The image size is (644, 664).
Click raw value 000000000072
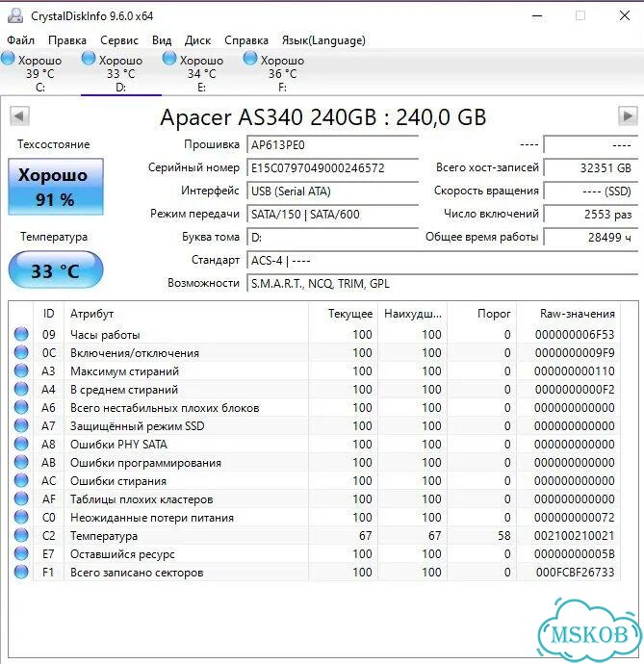tap(575, 518)
